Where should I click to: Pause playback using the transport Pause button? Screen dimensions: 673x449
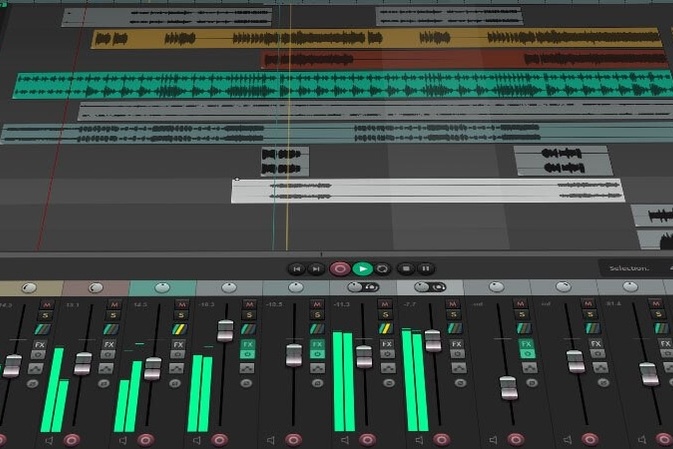426,268
